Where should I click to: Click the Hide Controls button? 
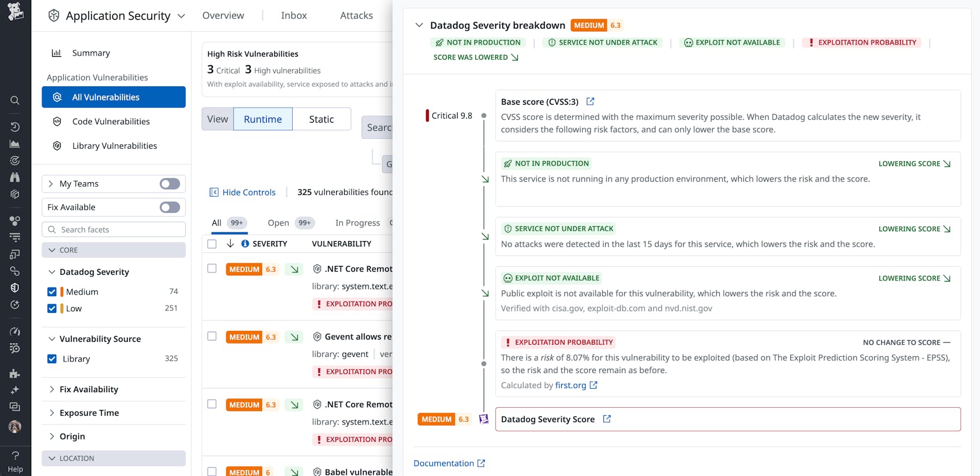(x=242, y=193)
